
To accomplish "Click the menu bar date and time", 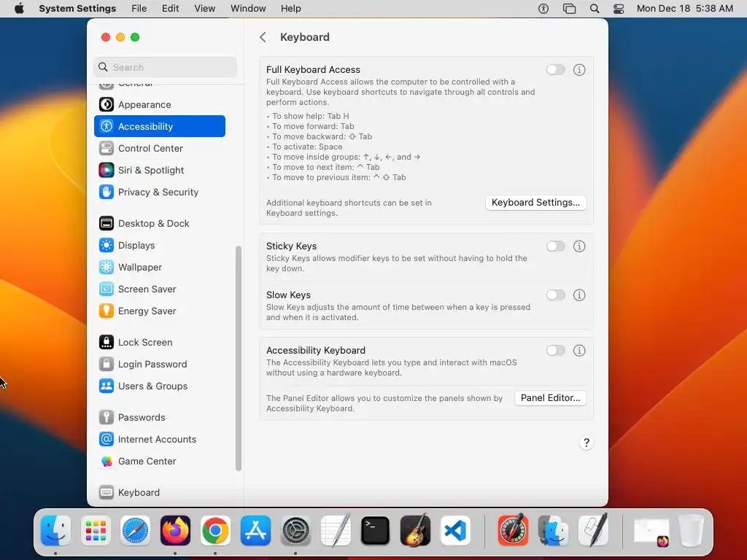I will 684,9.
